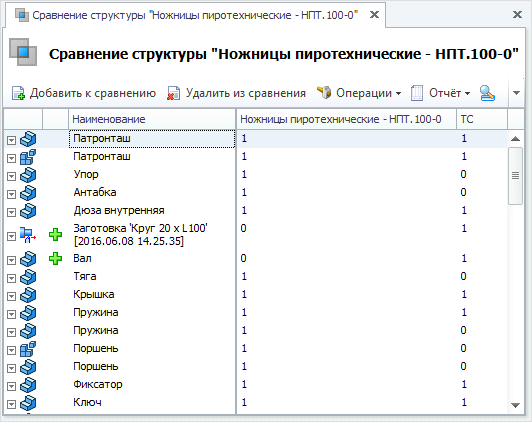
Task: Click the assembly icon for first Поршень row
Action: click(28, 349)
